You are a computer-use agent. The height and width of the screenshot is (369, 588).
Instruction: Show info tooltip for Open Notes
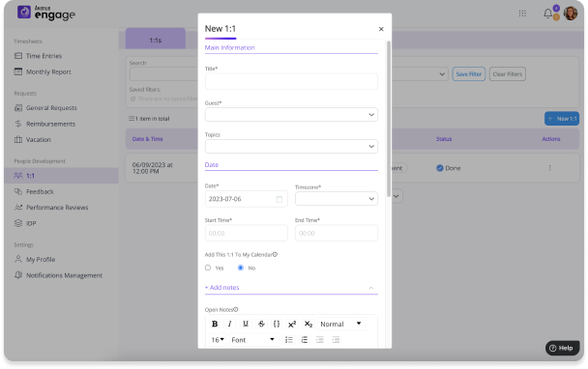click(236, 309)
